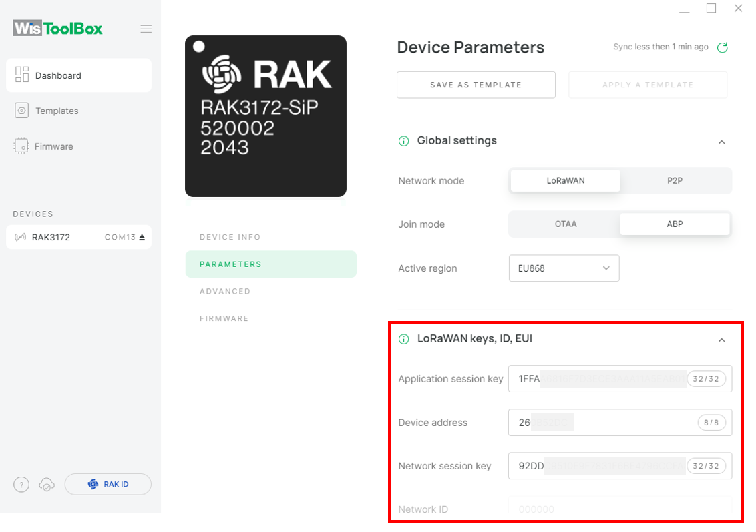Click the WisToolBox logo

point(57,29)
